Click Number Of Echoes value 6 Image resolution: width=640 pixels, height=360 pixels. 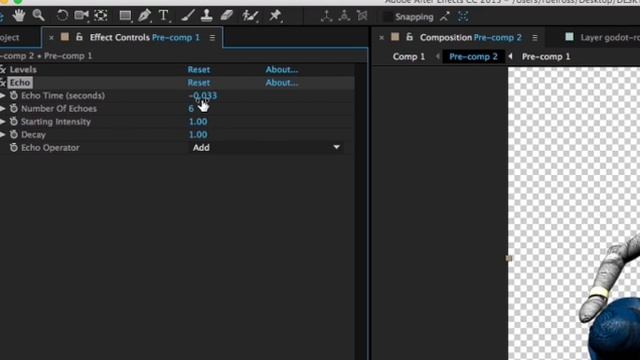[x=191, y=109]
